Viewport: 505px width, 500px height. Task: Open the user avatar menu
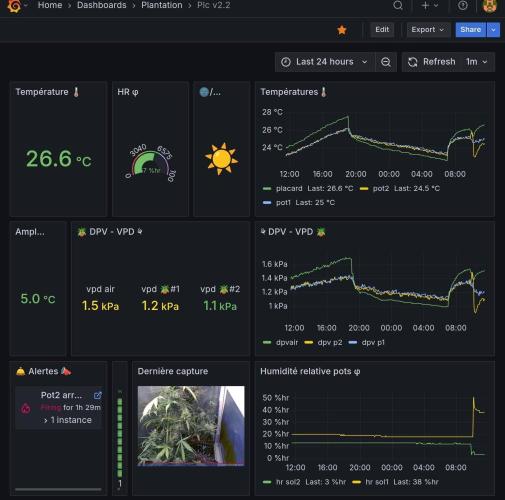coord(490,6)
